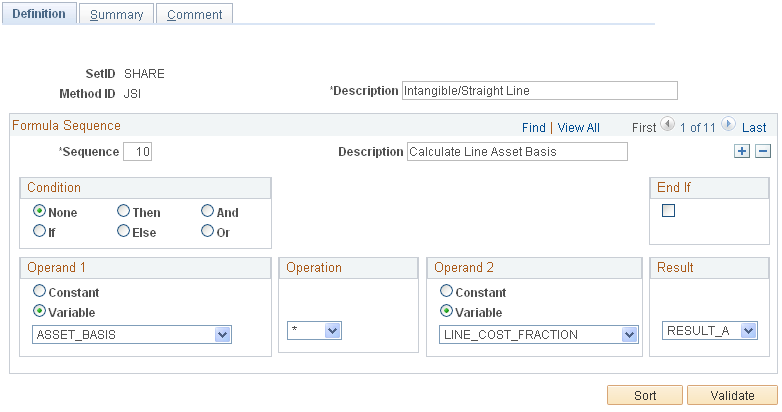The image size is (782, 412).
Task: Open the ASSET_BASIS variable dropdown
Action: coord(223,334)
